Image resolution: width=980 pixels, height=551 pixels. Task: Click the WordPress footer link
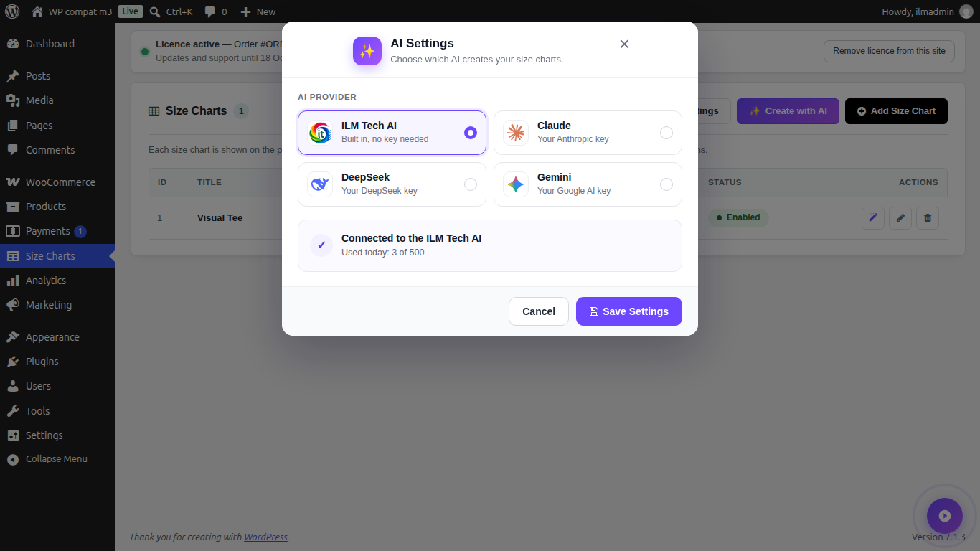pyautogui.click(x=266, y=537)
